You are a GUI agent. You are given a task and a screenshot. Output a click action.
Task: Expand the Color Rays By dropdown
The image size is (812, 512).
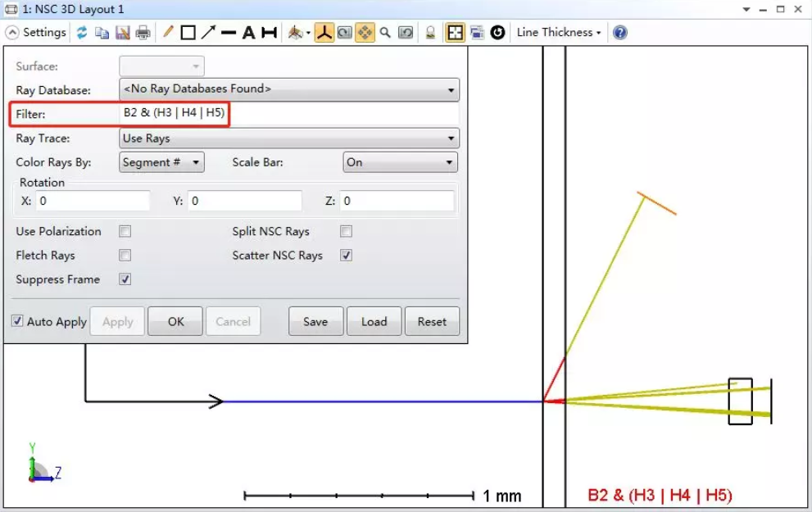(x=161, y=162)
